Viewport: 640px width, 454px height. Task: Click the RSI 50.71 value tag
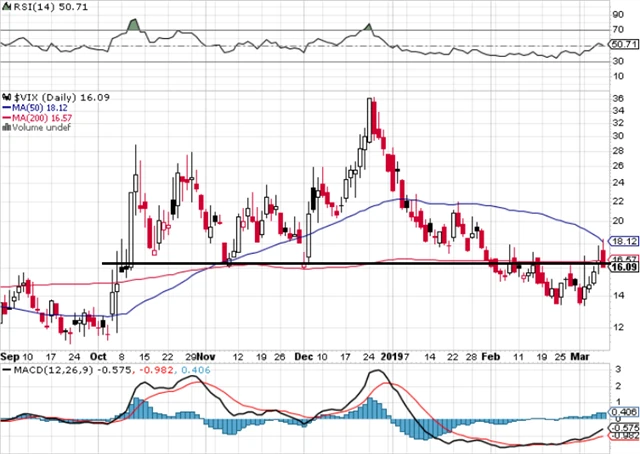click(x=624, y=44)
